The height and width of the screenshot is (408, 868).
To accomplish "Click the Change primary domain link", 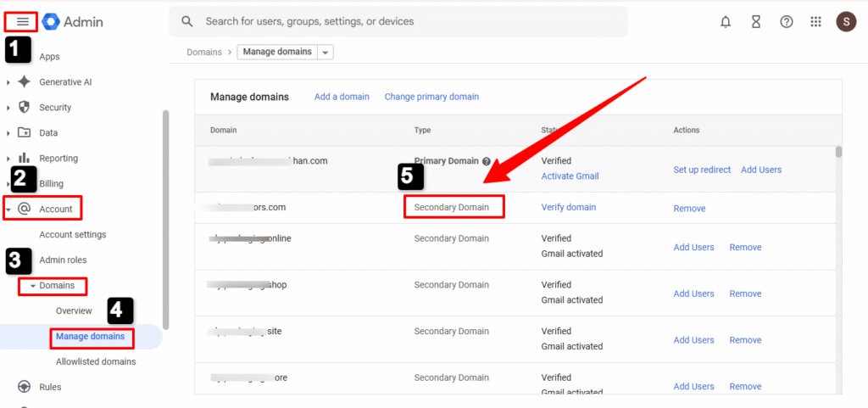I will pyautogui.click(x=431, y=97).
